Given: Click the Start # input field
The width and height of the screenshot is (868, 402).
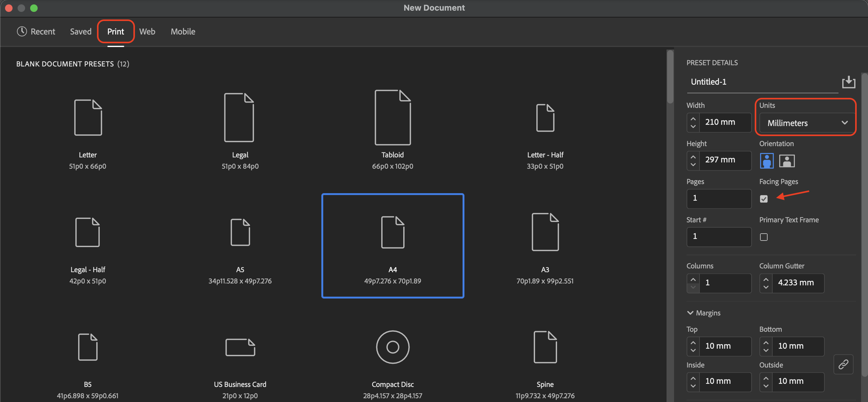Looking at the screenshot, I should [x=719, y=237].
